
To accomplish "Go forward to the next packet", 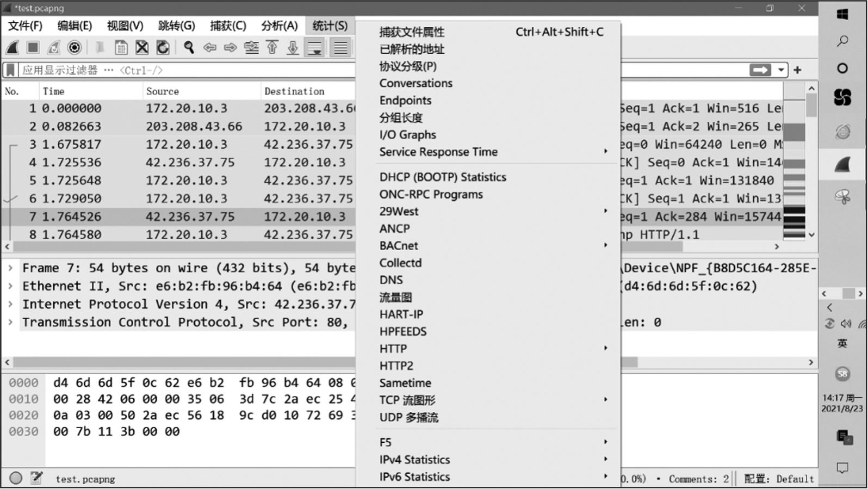I will (230, 48).
